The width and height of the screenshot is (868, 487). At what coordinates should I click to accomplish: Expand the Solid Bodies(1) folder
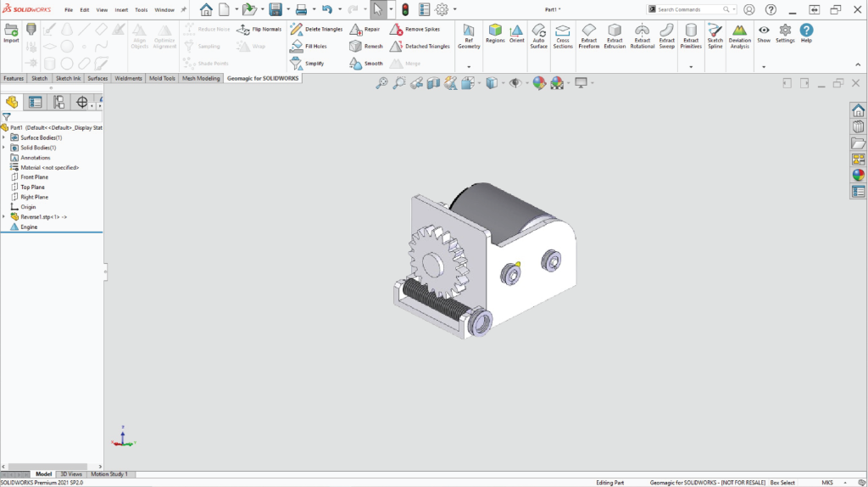(x=4, y=148)
